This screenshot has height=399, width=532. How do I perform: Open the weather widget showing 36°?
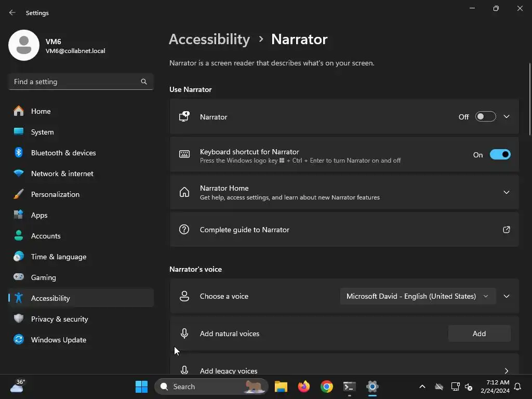point(18,387)
